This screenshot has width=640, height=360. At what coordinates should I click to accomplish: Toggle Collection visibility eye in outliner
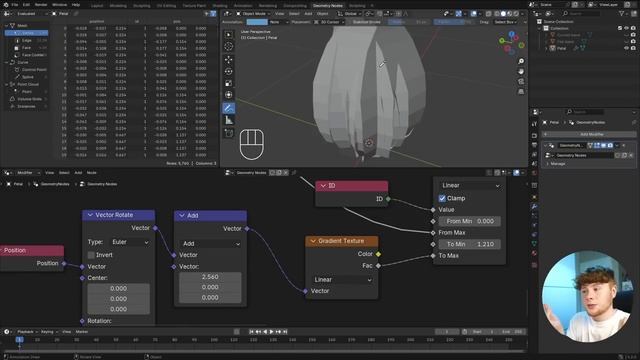pos(627,28)
